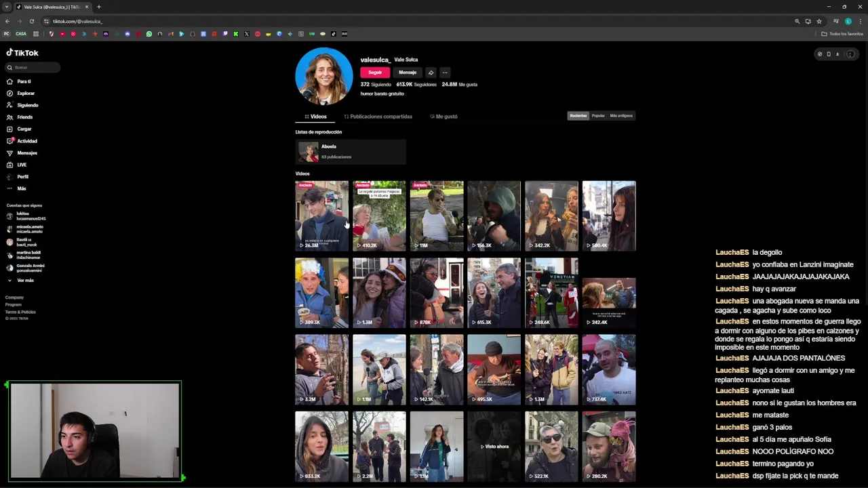The image size is (868, 488).
Task: Click the phone icon in floating TikTok toolbar
Action: [x=829, y=54]
